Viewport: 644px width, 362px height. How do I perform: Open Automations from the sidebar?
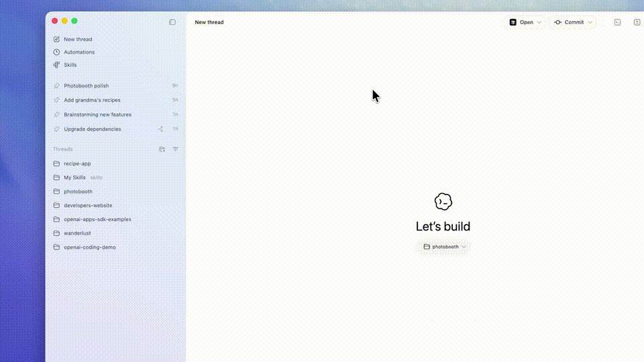[79, 52]
